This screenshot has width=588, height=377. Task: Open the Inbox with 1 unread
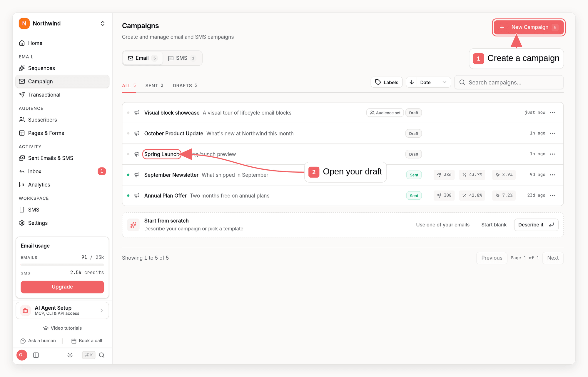[62, 171]
